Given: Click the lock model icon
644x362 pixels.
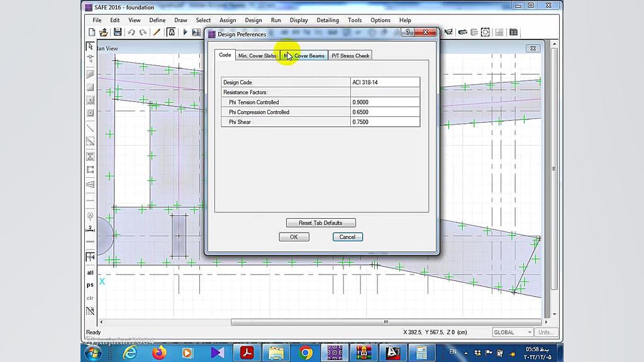Looking at the screenshot, I should (171, 32).
